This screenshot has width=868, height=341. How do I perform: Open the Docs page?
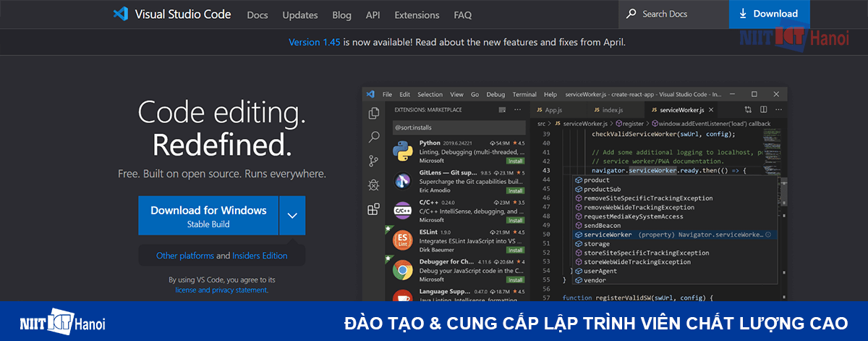click(257, 14)
